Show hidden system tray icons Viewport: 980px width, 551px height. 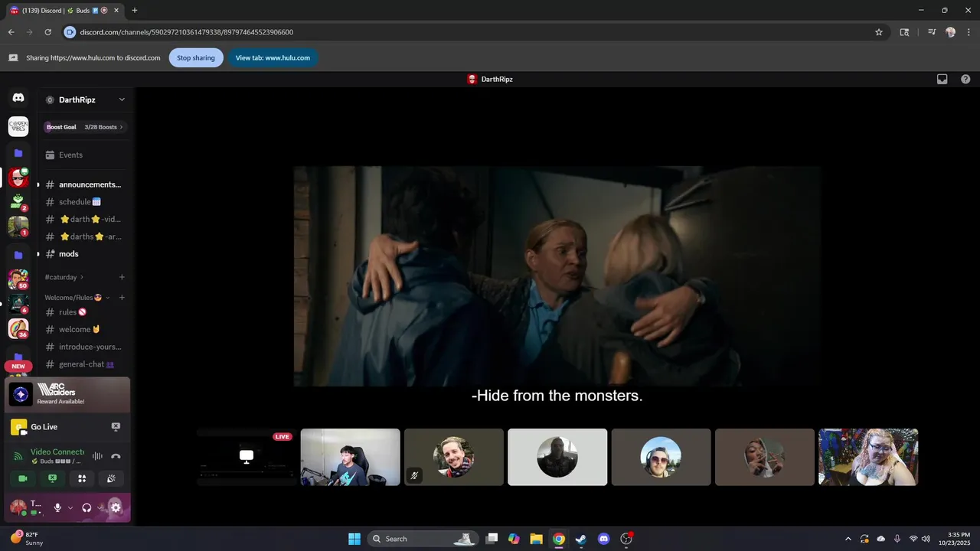click(848, 539)
